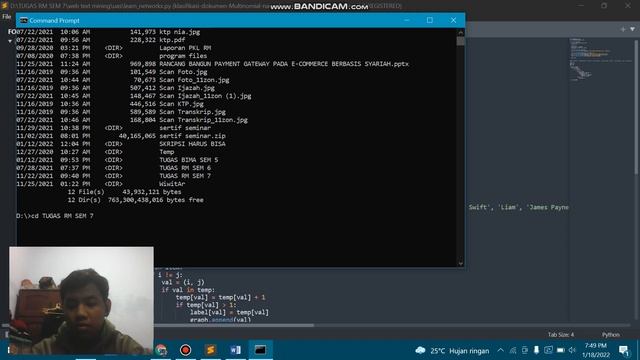
Task: Click the 'Scan Transkrip.jpg' file entry
Action: pos(192,112)
